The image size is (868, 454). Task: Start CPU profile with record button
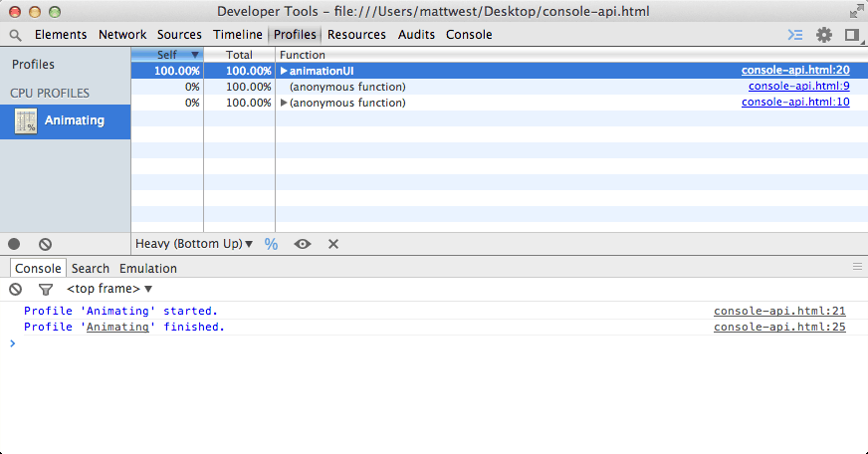(14, 244)
